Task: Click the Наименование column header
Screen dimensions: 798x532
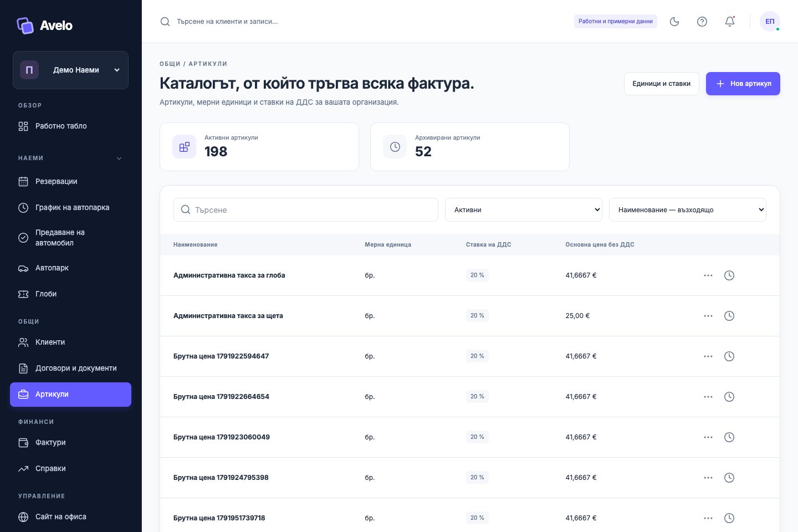Action: [196, 245]
